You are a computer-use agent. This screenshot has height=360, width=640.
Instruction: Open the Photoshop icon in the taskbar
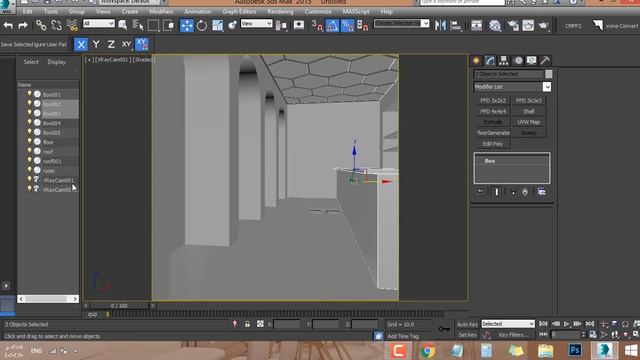[x=575, y=350]
